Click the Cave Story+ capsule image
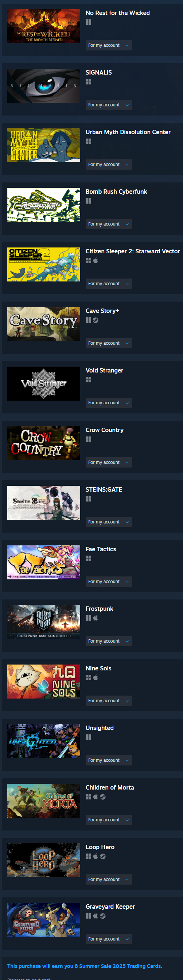The height and width of the screenshot is (980, 183). (x=44, y=324)
